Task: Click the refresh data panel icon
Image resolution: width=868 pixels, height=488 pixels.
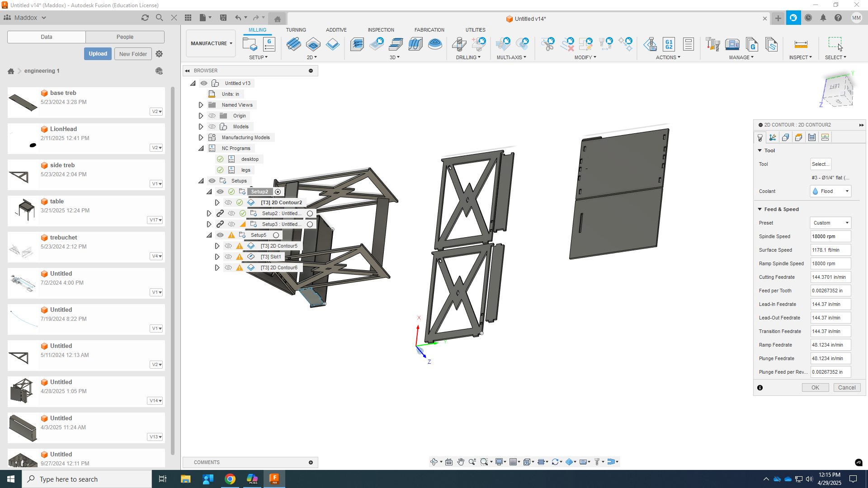Action: tap(145, 18)
